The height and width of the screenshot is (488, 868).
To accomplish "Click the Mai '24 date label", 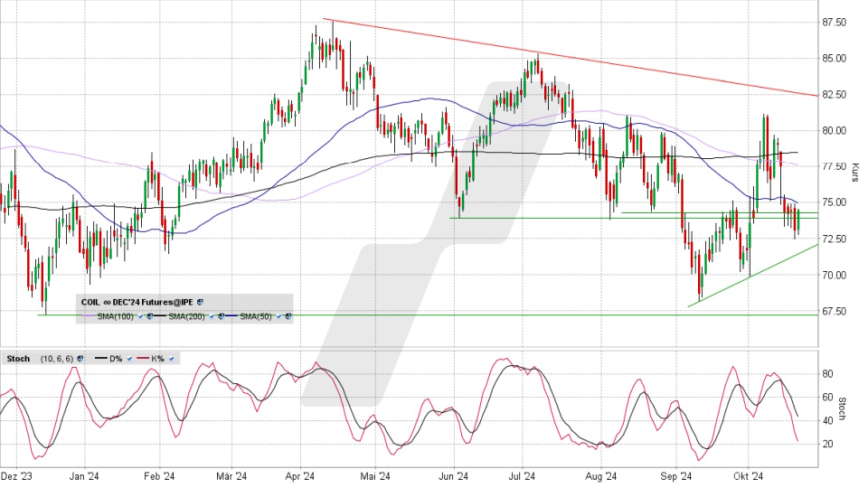I will [375, 476].
